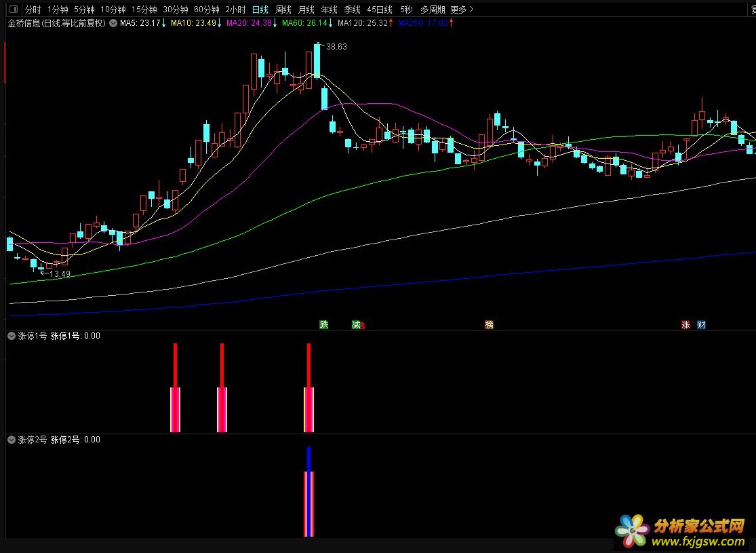Expand the 更多 periods menu
Image resolution: width=756 pixels, height=553 pixels.
pos(462,9)
